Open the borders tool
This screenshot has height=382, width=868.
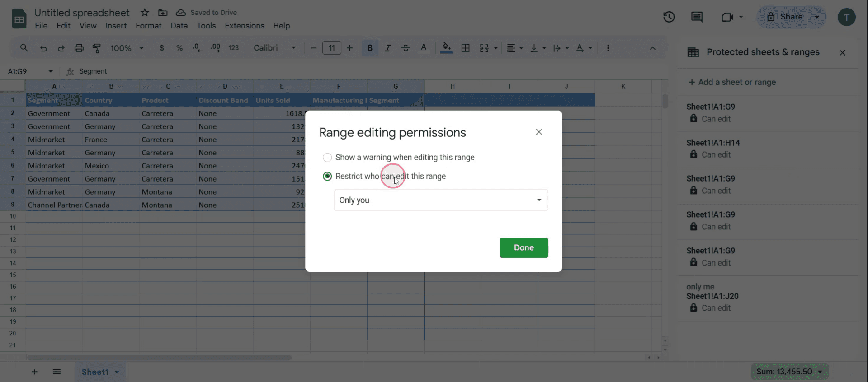[465, 48]
